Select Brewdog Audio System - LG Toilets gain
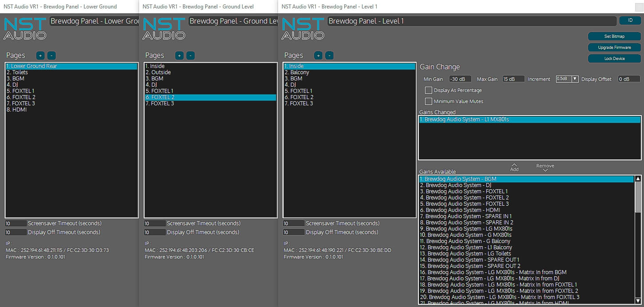Viewport: 644px width, 307px height. (x=527, y=254)
